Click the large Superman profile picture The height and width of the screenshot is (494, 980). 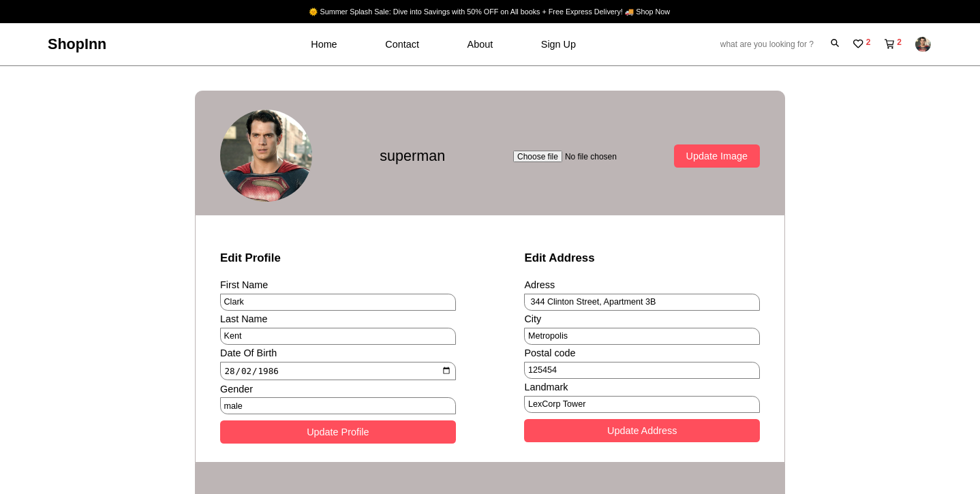(x=266, y=155)
